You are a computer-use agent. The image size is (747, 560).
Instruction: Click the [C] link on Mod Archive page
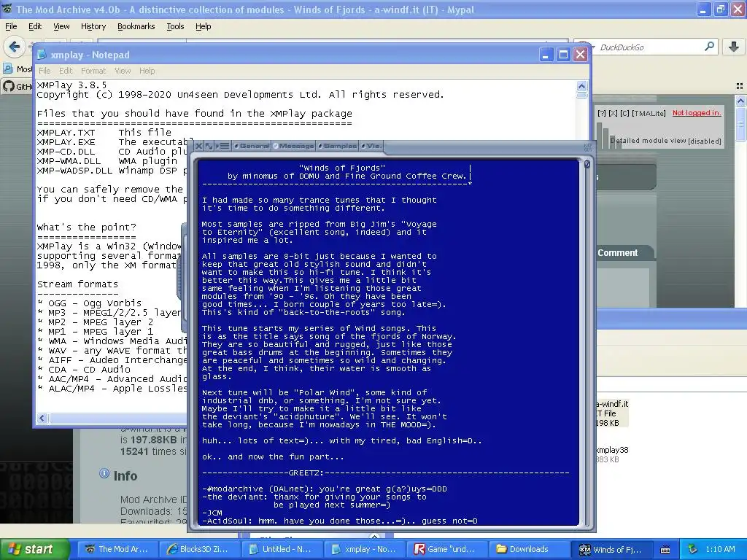tap(624, 113)
